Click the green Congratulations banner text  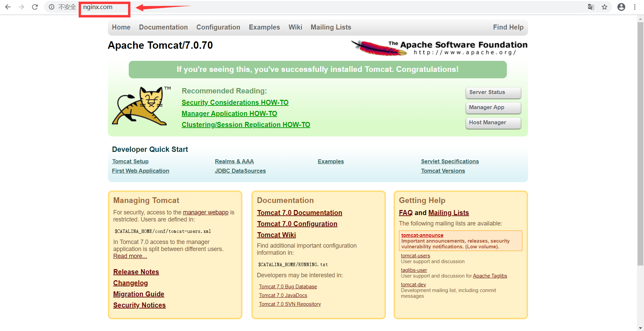pos(318,70)
